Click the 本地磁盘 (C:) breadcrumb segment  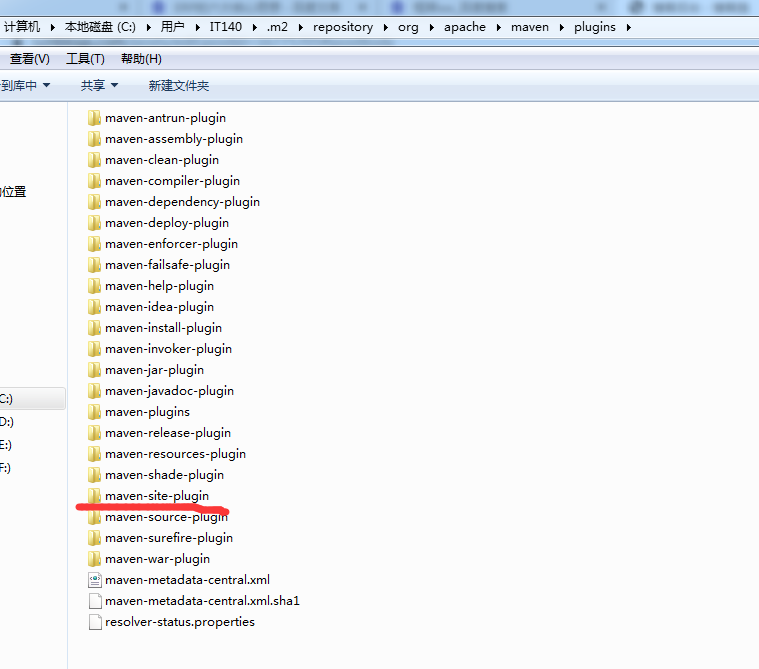tap(100, 27)
